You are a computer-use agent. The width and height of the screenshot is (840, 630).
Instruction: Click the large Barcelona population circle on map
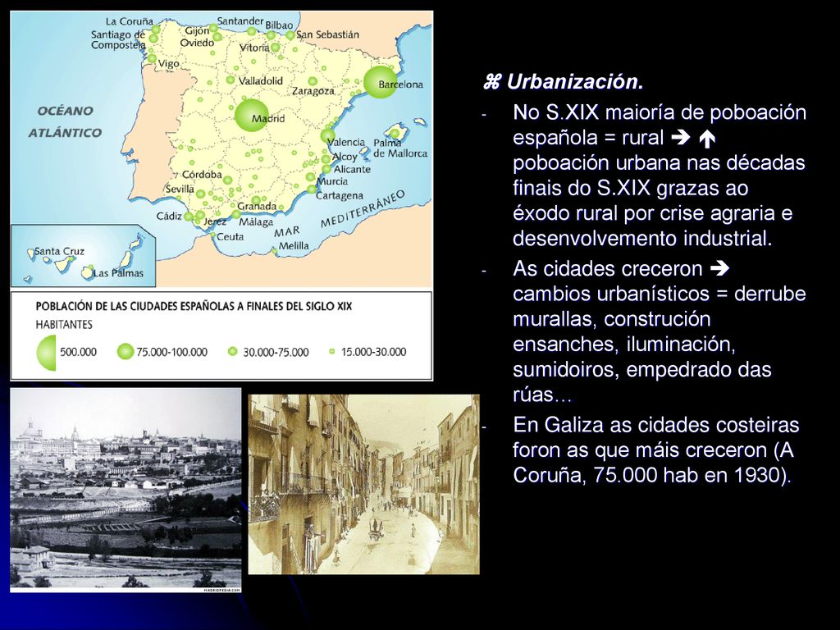381,82
